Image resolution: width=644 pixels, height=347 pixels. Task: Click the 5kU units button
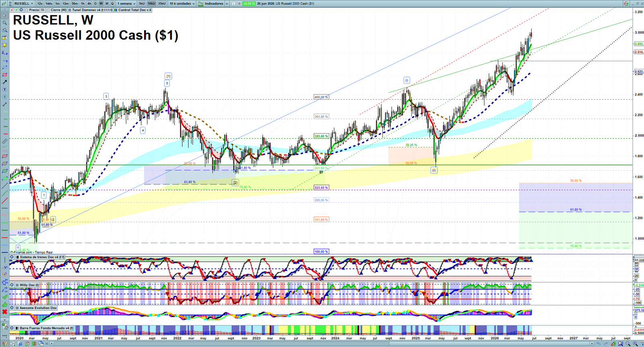pos(142,4)
